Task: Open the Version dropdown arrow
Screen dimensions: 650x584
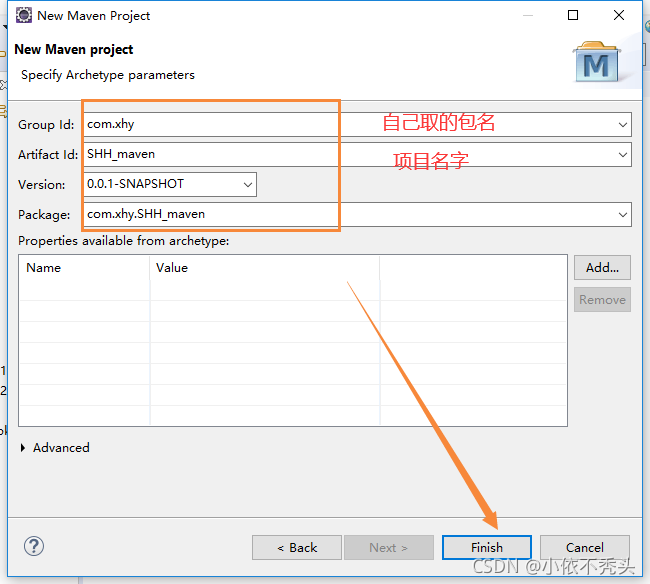Action: 247,184
